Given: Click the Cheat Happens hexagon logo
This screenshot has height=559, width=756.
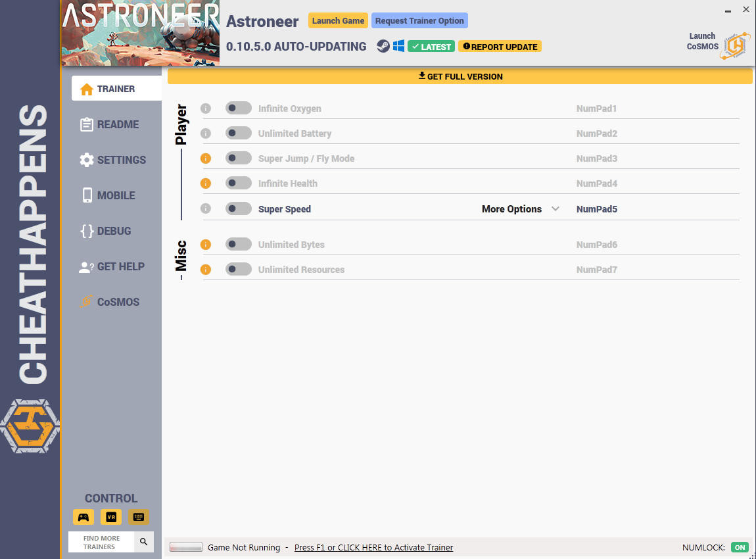Looking at the screenshot, I should [30, 426].
